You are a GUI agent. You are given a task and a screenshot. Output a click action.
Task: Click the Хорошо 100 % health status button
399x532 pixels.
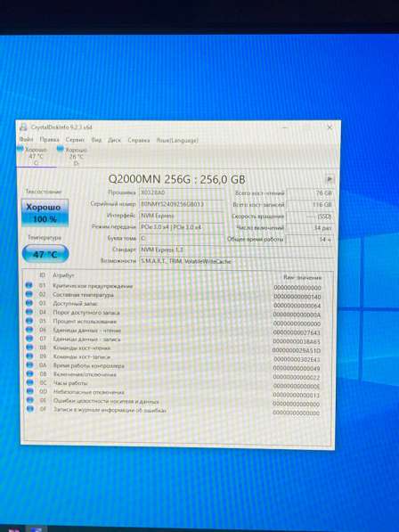coord(45,213)
